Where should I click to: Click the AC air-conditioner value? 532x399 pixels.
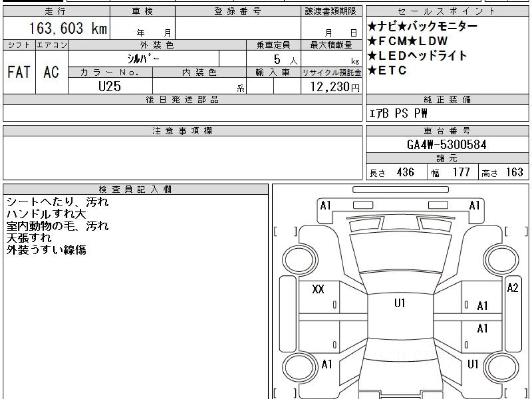pos(52,72)
